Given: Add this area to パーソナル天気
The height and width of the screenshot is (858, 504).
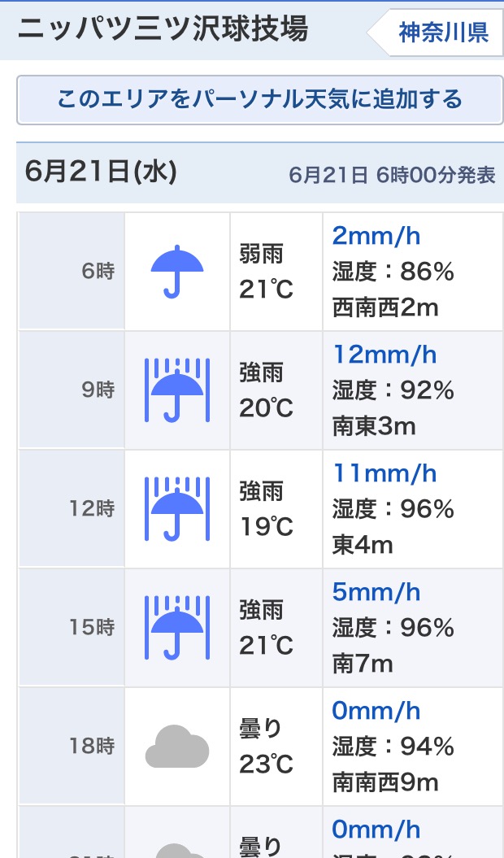Looking at the screenshot, I should (259, 100).
